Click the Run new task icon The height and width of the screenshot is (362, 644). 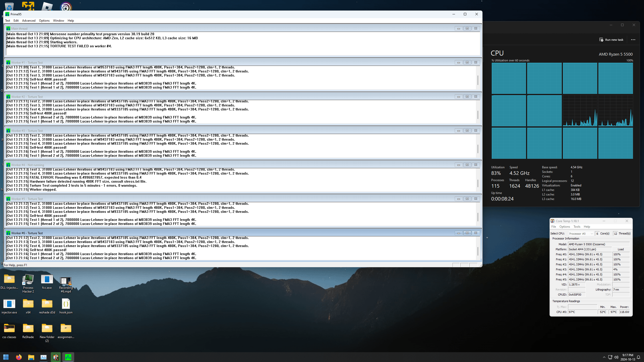click(601, 40)
